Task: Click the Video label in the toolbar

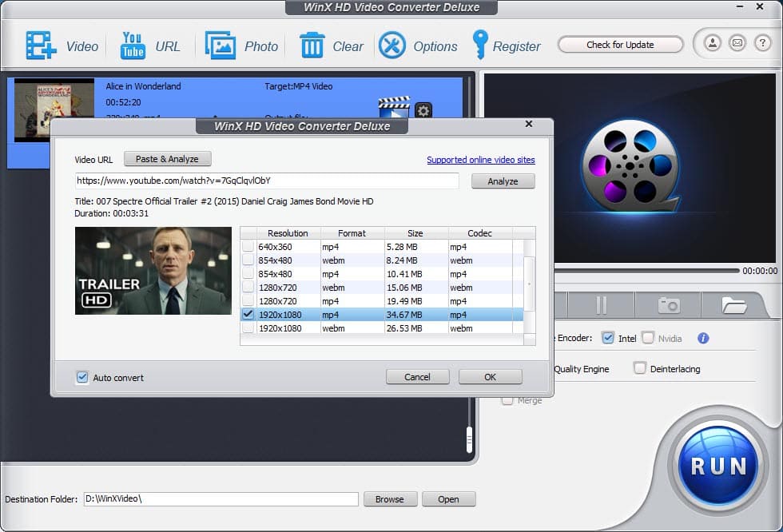Action: (x=82, y=46)
